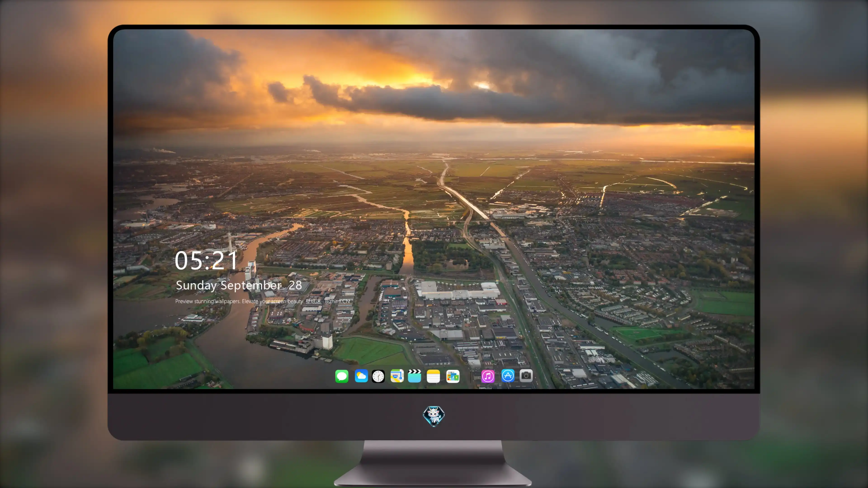The height and width of the screenshot is (488, 868).
Task: Open the Maps app in the dock
Action: [x=397, y=376]
